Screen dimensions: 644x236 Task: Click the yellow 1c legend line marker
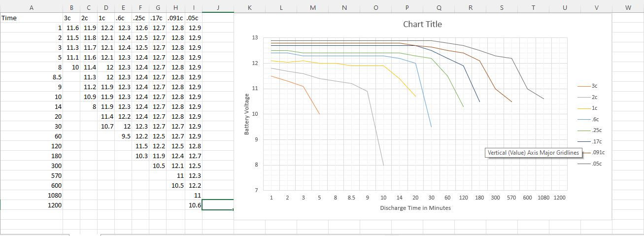tap(581, 108)
